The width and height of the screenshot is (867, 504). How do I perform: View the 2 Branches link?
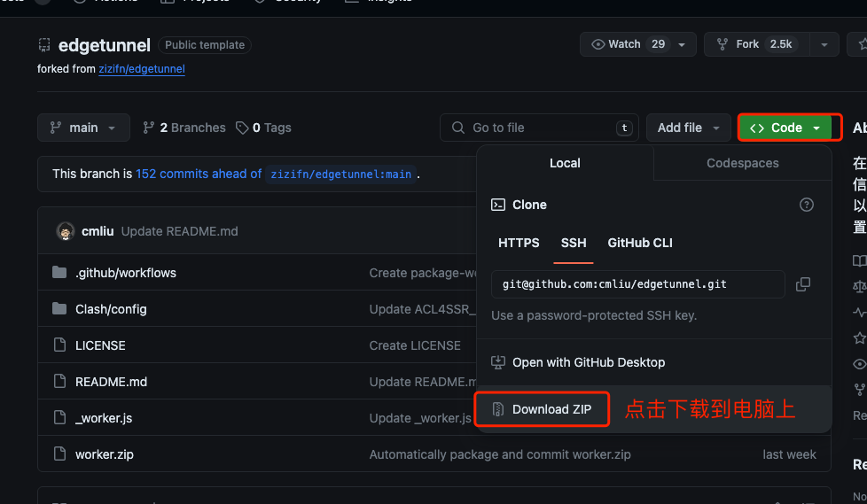point(184,128)
